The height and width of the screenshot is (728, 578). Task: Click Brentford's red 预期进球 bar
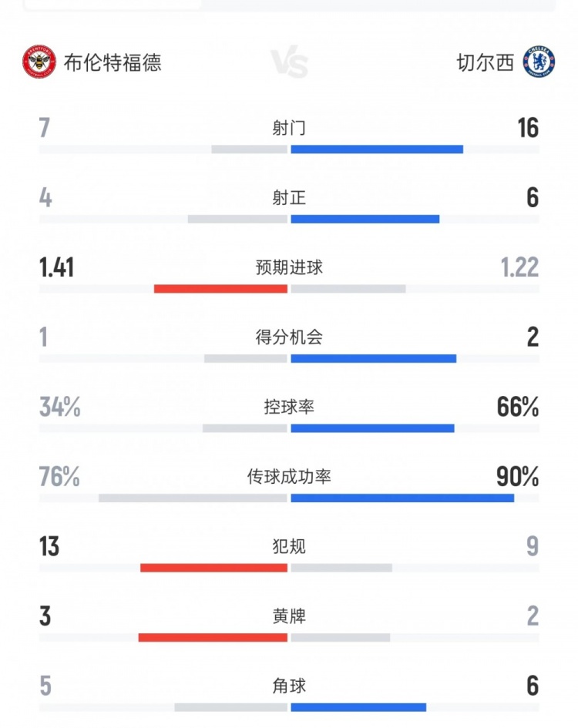(220, 289)
